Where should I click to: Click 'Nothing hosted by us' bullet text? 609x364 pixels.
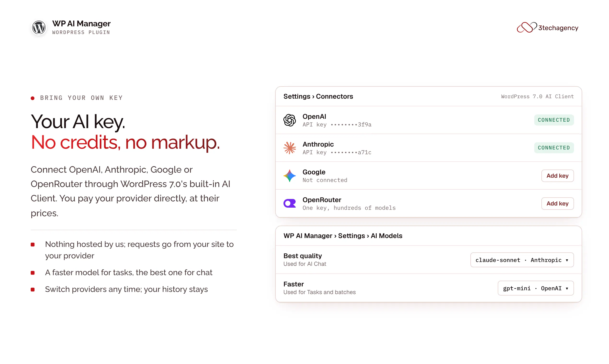[139, 250]
